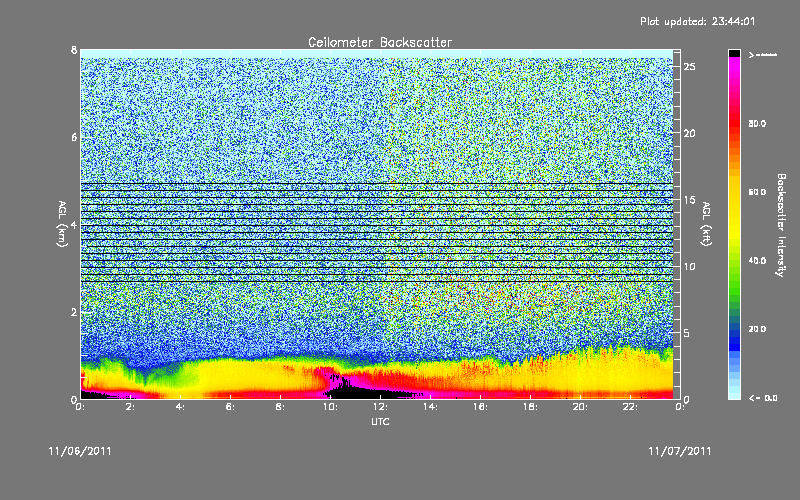Screen dimensions: 800x500
Task: Click the 80.0 colorbar tick value
Action: 757,123
